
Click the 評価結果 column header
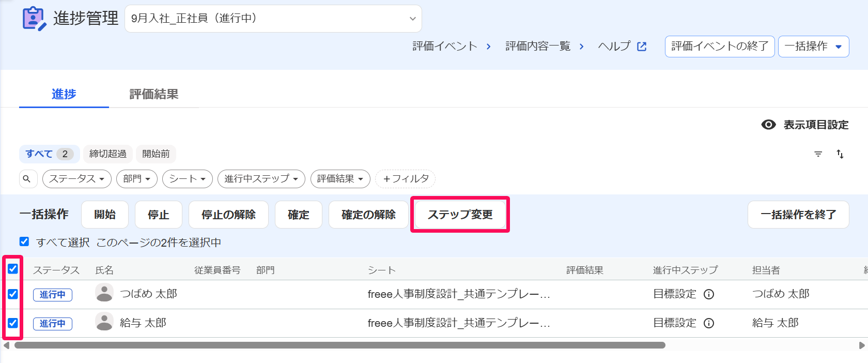coord(585,270)
